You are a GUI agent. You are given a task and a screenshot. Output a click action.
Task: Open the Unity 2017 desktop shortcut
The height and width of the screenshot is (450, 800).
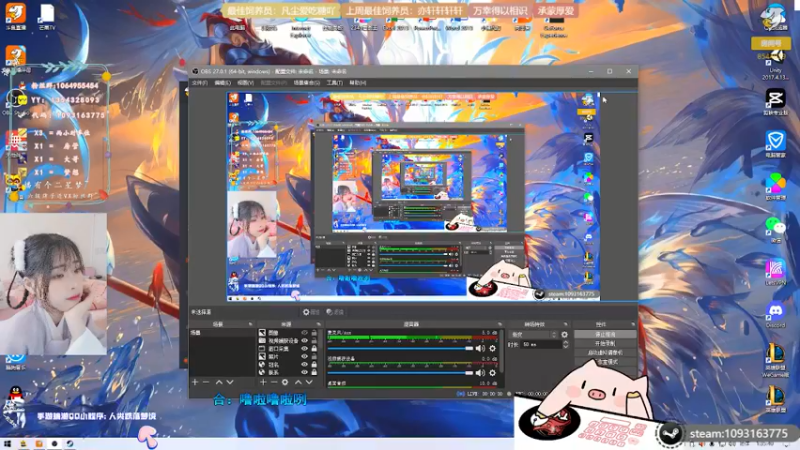pos(776,64)
